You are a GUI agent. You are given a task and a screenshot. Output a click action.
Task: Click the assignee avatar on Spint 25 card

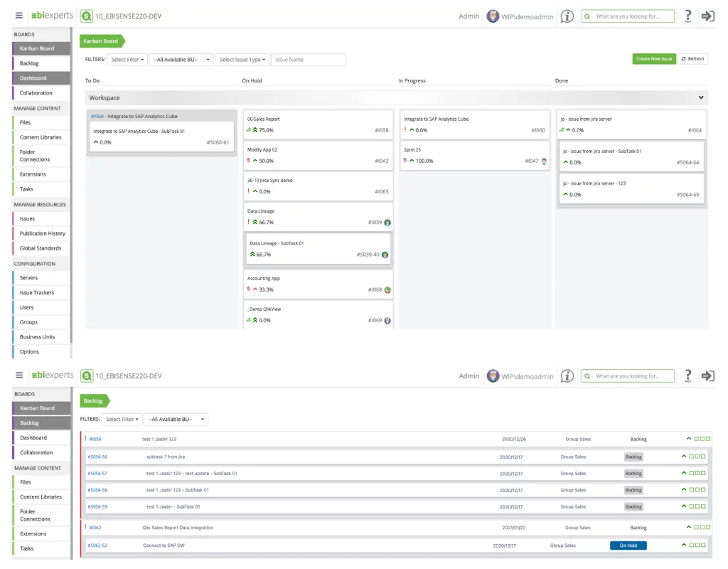[x=544, y=161]
